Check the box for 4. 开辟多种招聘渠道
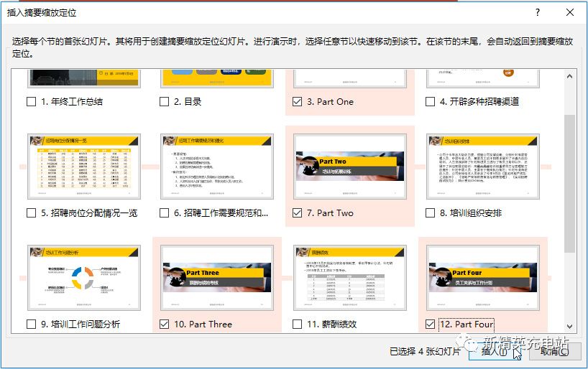This screenshot has height=369, width=588. (430, 101)
